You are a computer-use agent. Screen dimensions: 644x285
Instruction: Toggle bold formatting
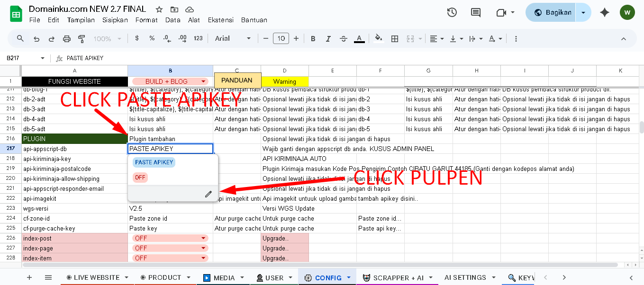(x=313, y=38)
